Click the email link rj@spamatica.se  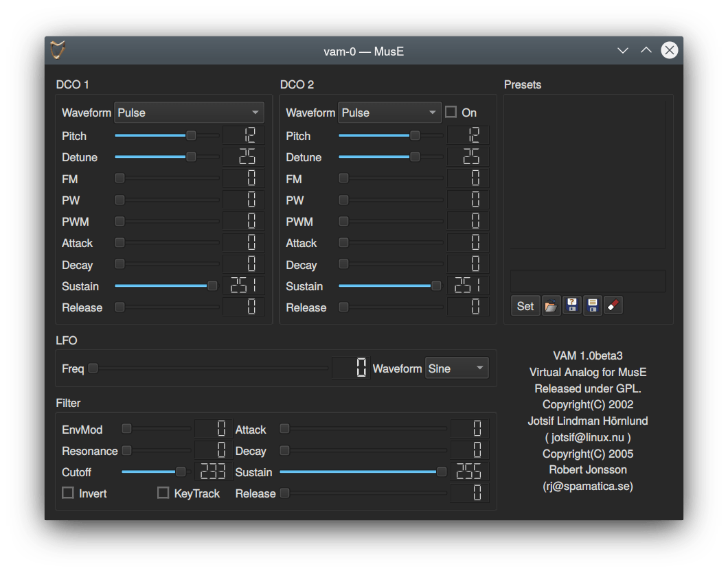588,486
